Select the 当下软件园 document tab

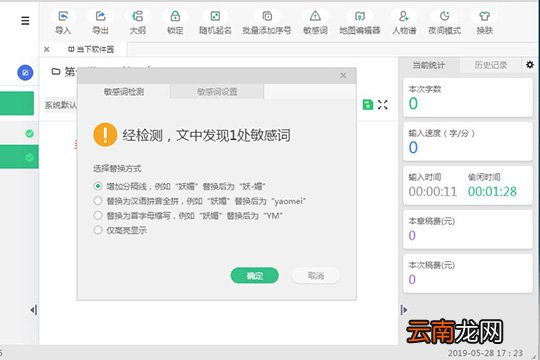point(91,50)
